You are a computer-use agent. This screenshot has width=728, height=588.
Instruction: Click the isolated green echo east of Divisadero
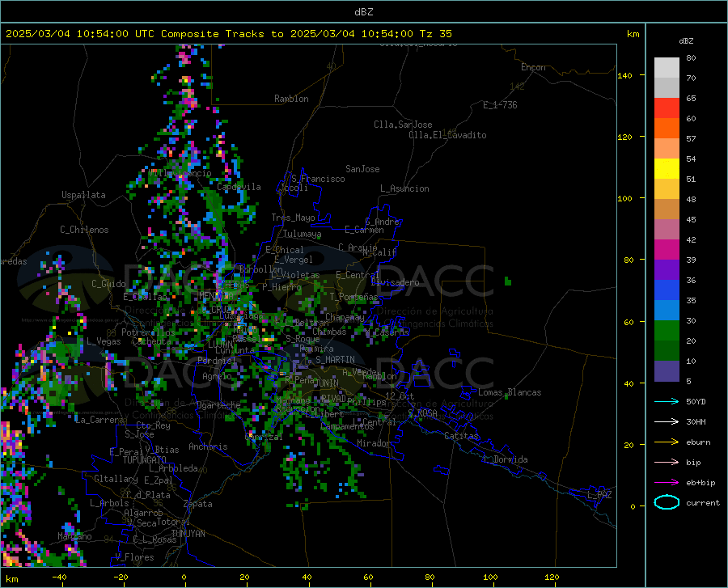(508, 281)
